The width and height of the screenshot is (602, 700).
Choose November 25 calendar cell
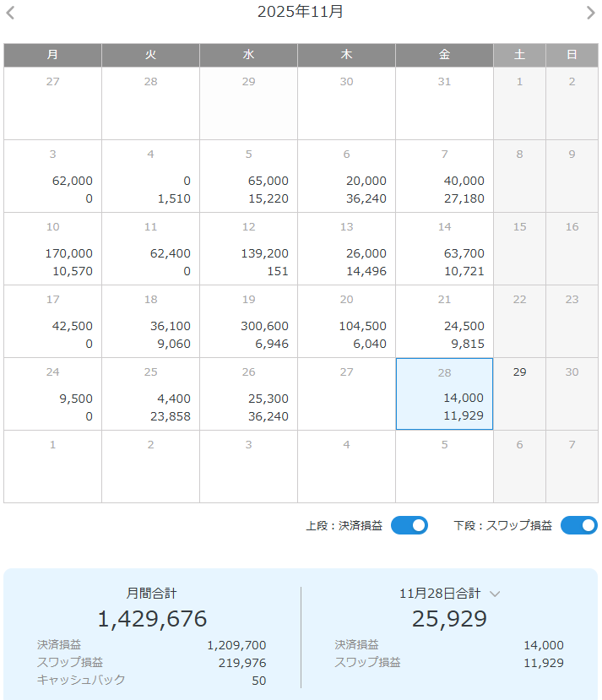(150, 394)
